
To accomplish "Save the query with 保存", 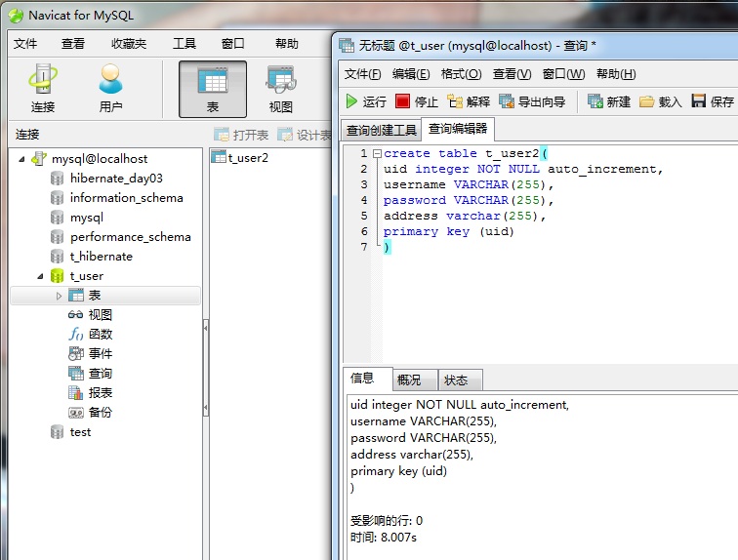I will pos(713,101).
